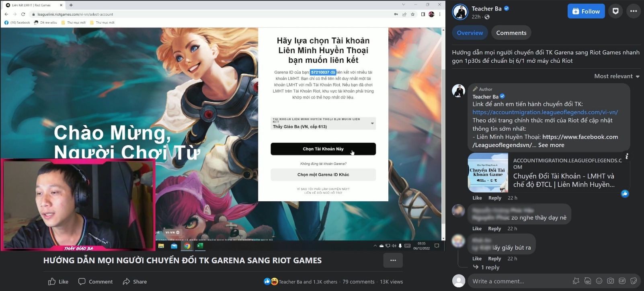This screenshot has width=644, height=291.
Task: Switch to the Overview tab
Action: pos(470,33)
